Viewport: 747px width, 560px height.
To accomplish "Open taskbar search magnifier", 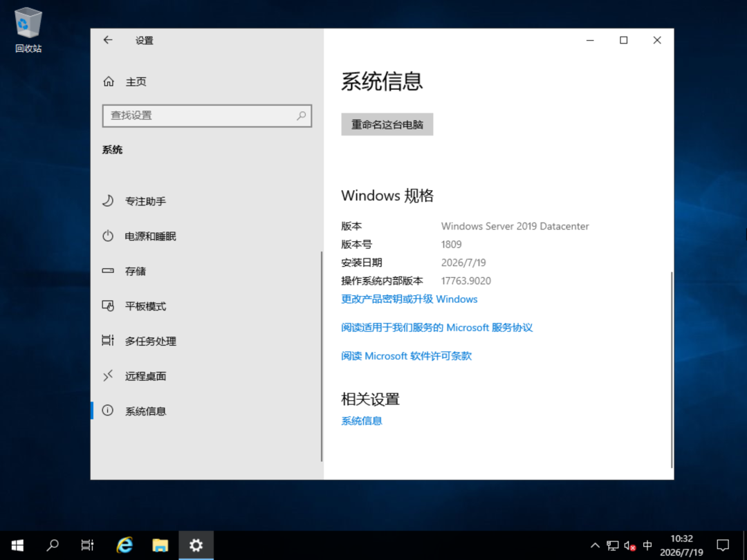I will (x=53, y=545).
